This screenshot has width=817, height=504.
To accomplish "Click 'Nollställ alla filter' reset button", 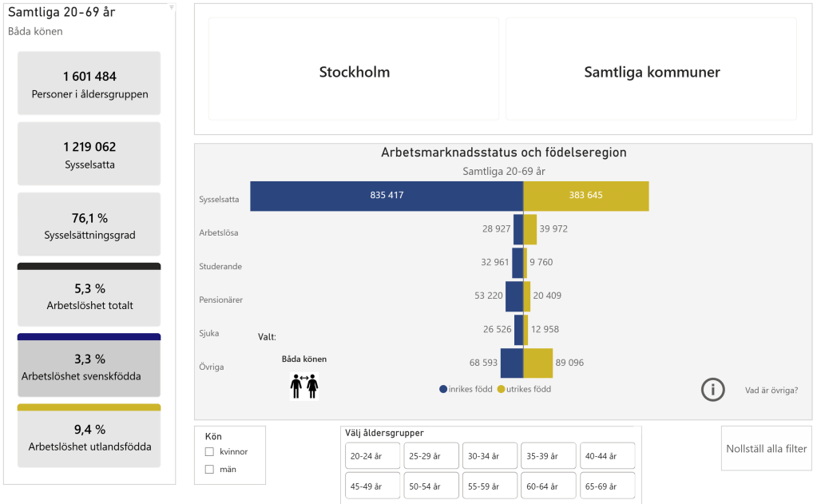I will (x=766, y=448).
